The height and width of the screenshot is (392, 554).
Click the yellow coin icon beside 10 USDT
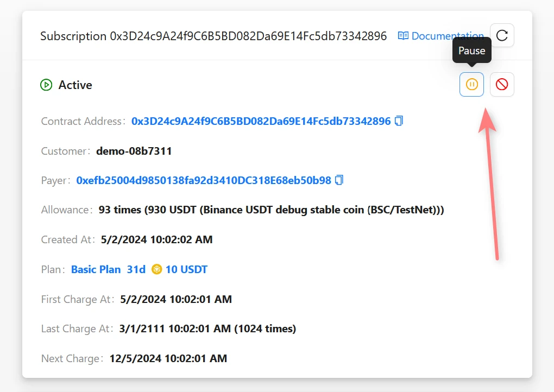(157, 269)
